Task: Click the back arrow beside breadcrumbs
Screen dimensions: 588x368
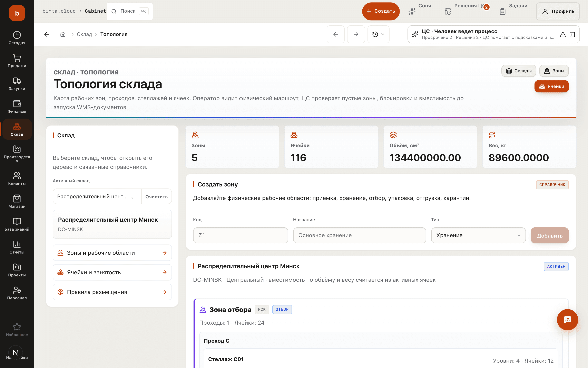Action: [x=47, y=34]
